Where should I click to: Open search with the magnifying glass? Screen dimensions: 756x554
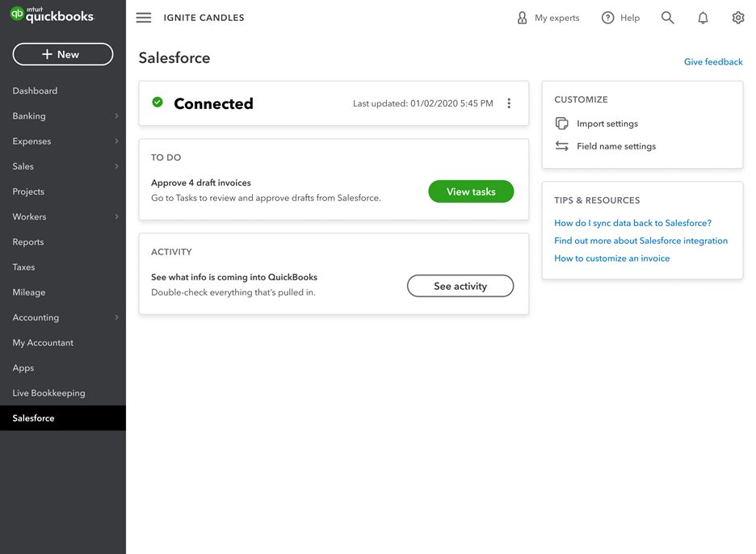point(667,18)
